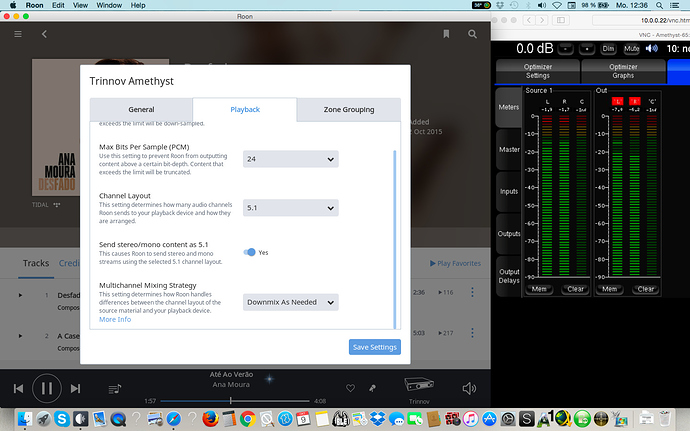Open three-dot menu for track 2
This screenshot has width=690, height=431.
pos(472,333)
